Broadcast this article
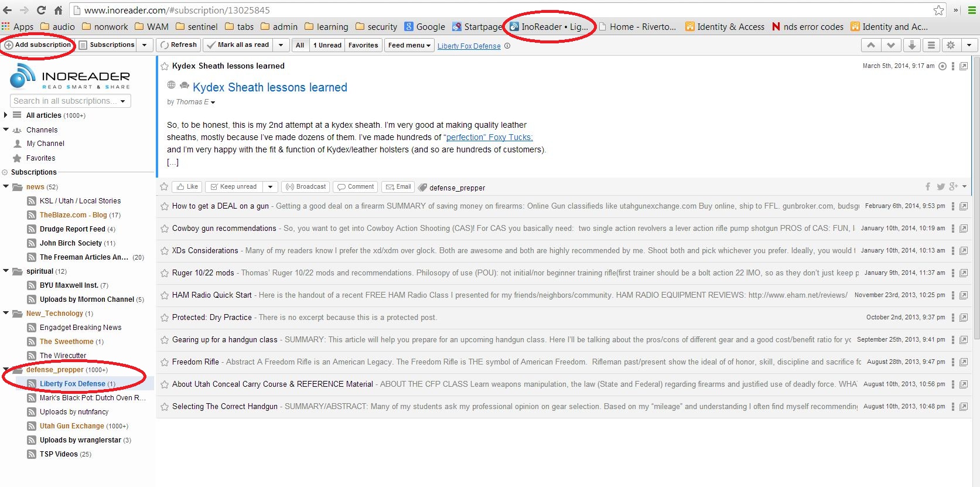 (305, 187)
